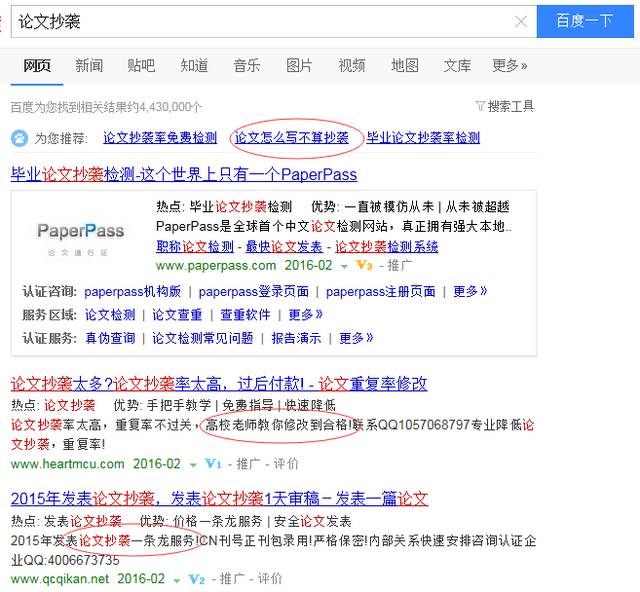Open the 音乐 tab

click(247, 65)
